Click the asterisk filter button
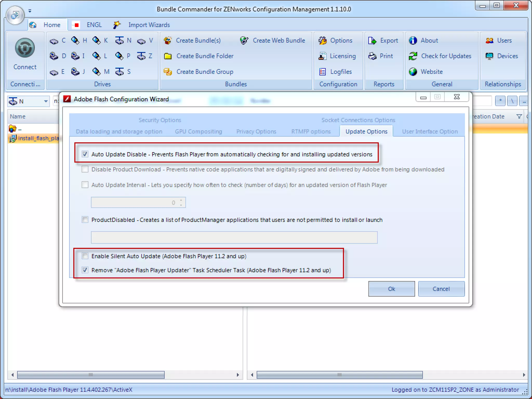The width and height of the screenshot is (532, 399). point(500,101)
